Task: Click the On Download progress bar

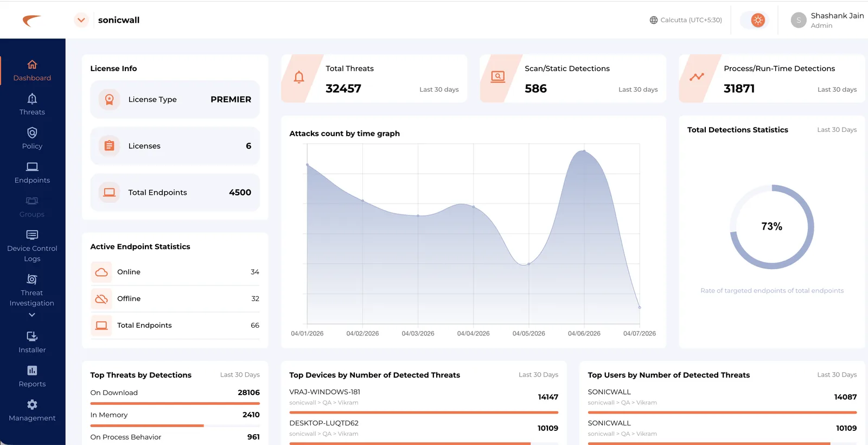Action: point(175,404)
